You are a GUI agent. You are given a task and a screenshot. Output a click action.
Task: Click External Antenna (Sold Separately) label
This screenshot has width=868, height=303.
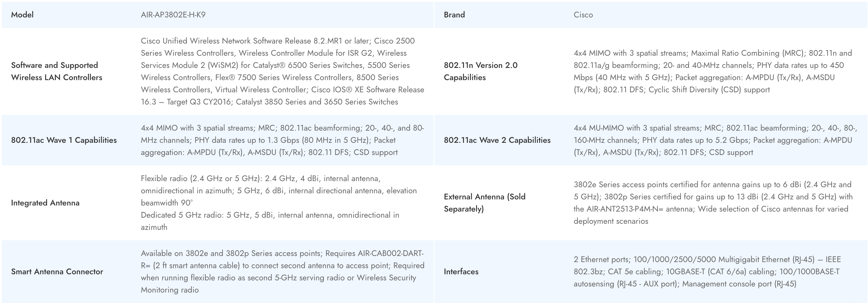pos(484,203)
